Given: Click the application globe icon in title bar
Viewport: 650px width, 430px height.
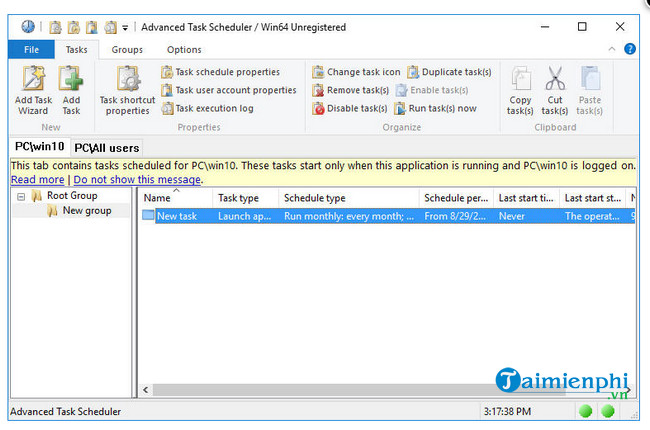Looking at the screenshot, I should 28,27.
